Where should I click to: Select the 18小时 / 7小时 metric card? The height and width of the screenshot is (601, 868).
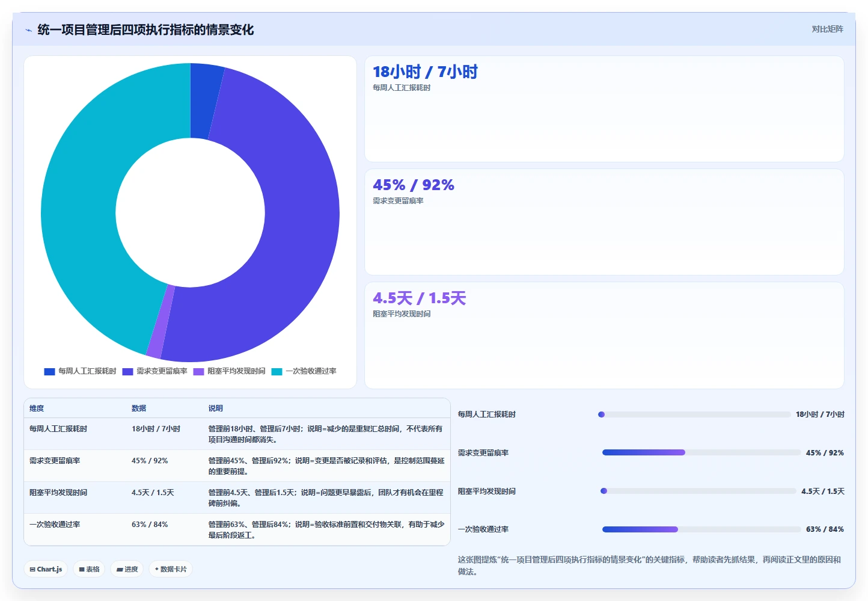tap(604, 109)
